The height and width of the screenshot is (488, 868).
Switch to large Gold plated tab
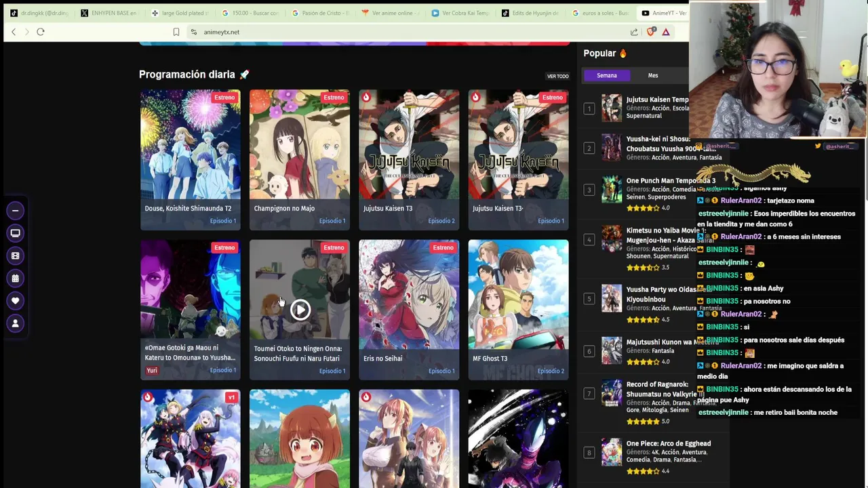click(180, 13)
